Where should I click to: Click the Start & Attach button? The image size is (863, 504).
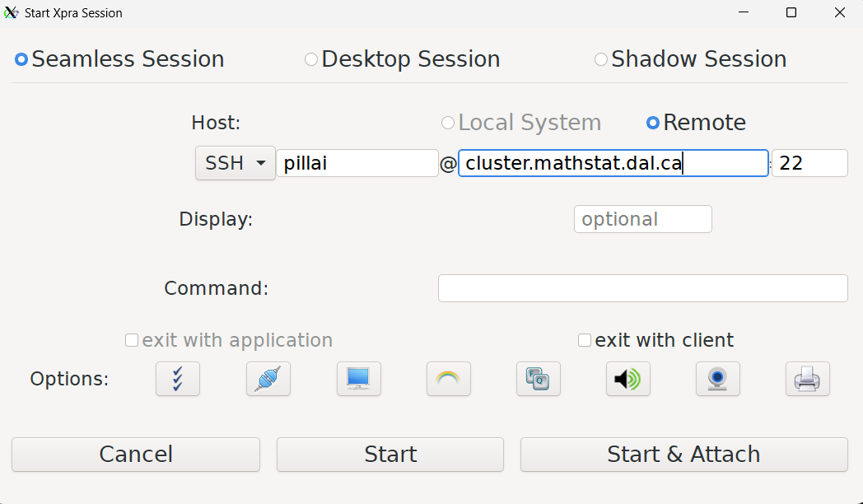pyautogui.click(x=683, y=455)
